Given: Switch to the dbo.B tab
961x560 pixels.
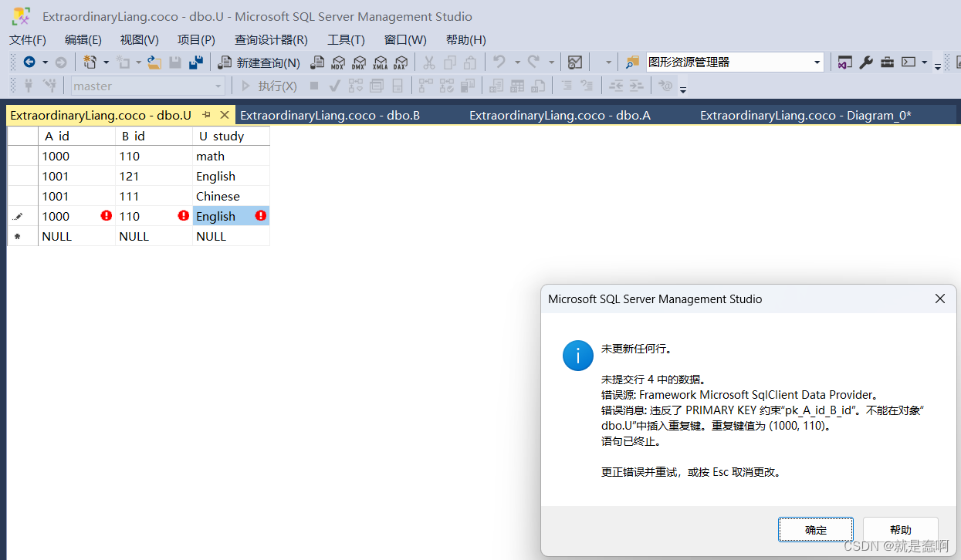Looking at the screenshot, I should [x=330, y=115].
